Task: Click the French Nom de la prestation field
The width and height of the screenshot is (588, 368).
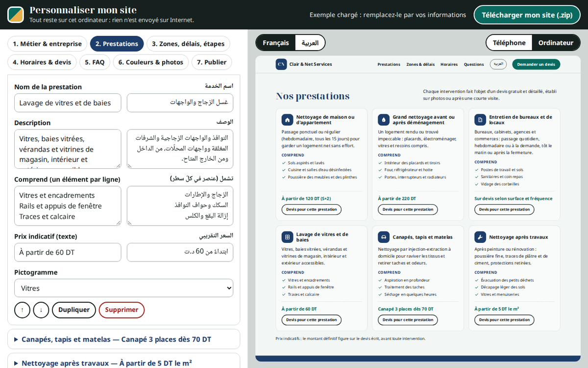Action: click(68, 103)
